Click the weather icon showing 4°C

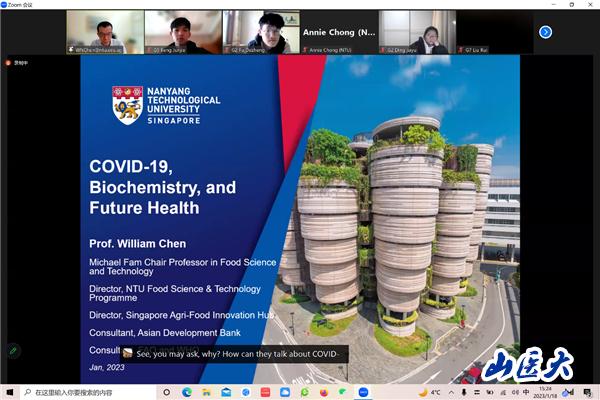coord(421,392)
